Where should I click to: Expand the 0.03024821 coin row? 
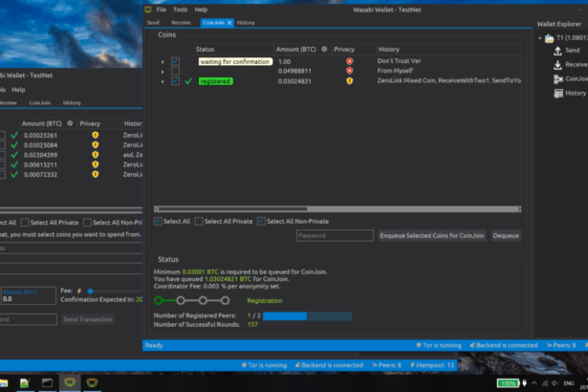click(163, 81)
